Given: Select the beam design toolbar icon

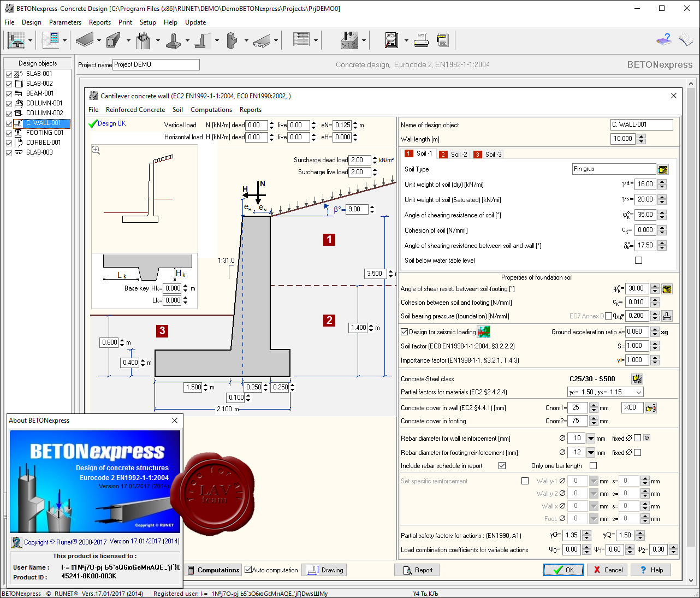Looking at the screenshot, I should (114, 40).
